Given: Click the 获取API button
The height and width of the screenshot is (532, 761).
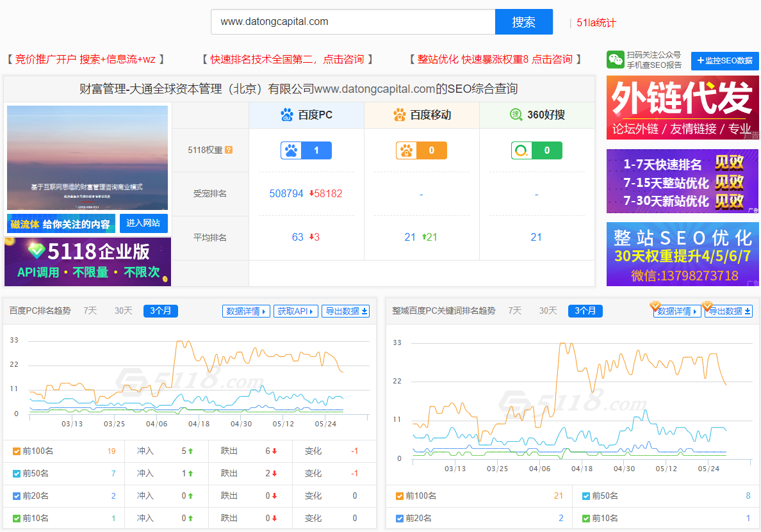Looking at the screenshot, I should (x=295, y=311).
